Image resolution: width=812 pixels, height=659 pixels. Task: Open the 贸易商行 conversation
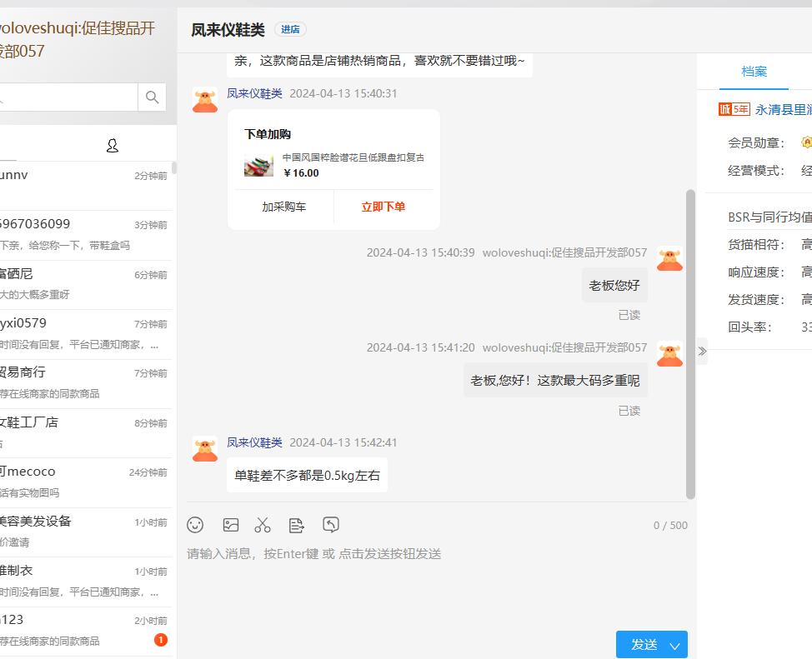tap(85, 383)
